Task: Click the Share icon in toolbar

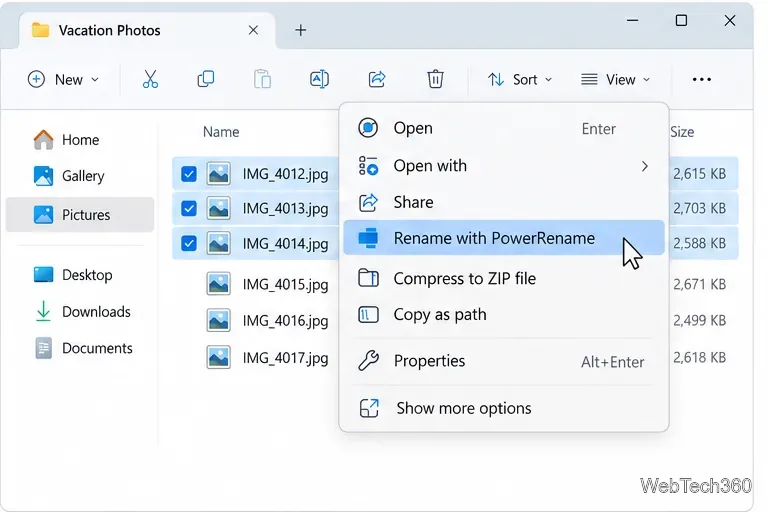Action: coord(377,79)
